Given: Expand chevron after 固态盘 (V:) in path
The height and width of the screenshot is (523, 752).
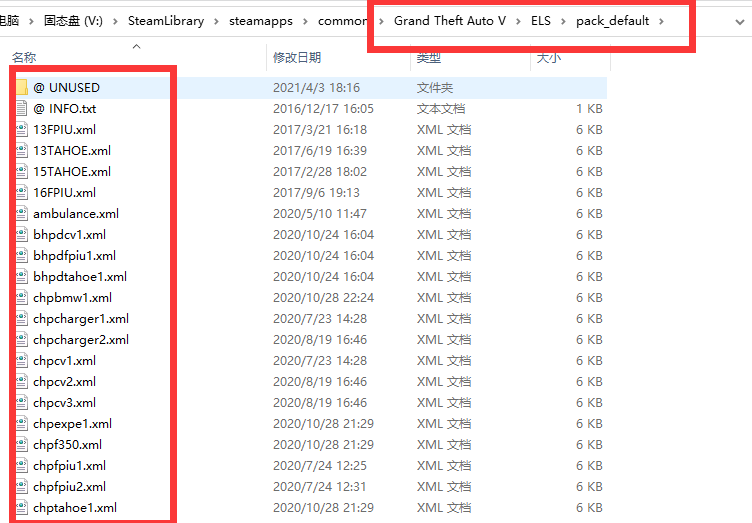Looking at the screenshot, I should pyautogui.click(x=115, y=22).
